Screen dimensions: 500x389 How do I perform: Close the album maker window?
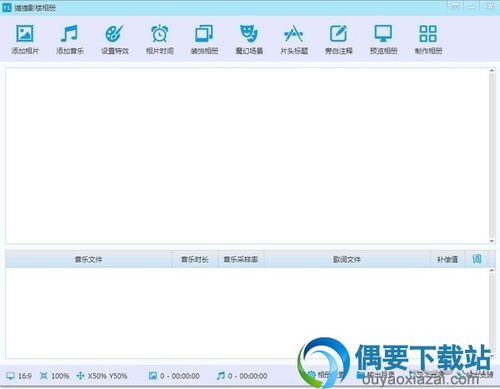(490, 6)
